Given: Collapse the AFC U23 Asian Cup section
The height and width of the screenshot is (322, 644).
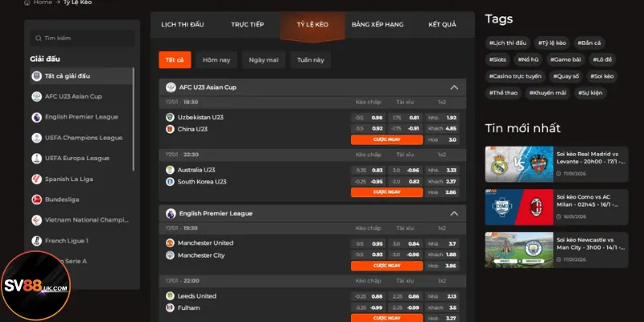Looking at the screenshot, I should [x=454, y=87].
